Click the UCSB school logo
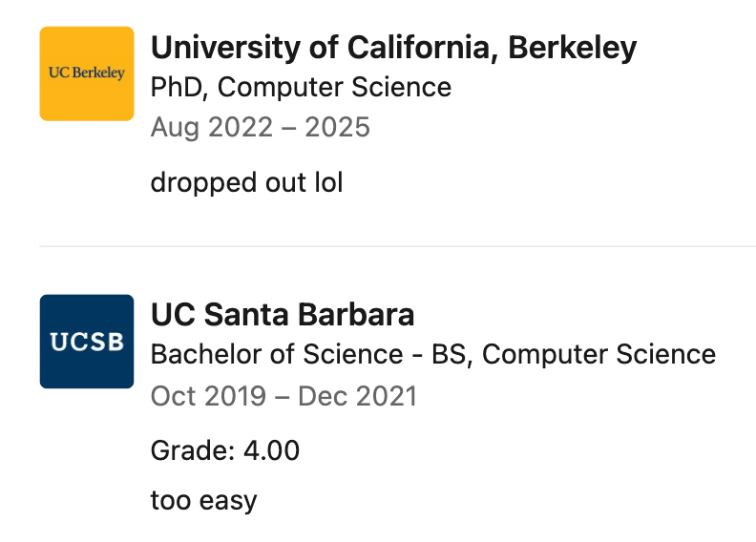756x542 pixels. (x=87, y=342)
